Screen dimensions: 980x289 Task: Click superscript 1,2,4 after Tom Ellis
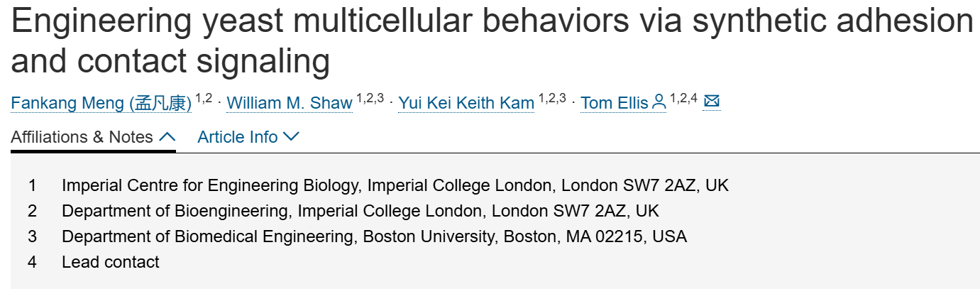[x=683, y=99]
